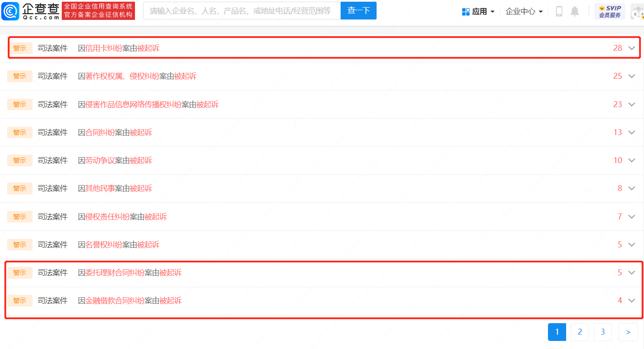This screenshot has height=349, width=644.
Task: Click the mobile phone app icon
Action: (x=559, y=11)
